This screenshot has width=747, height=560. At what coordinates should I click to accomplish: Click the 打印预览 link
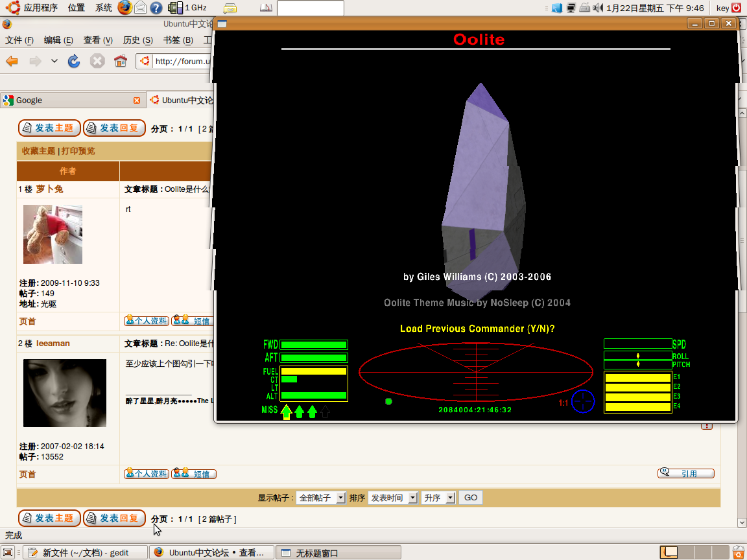[78, 151]
